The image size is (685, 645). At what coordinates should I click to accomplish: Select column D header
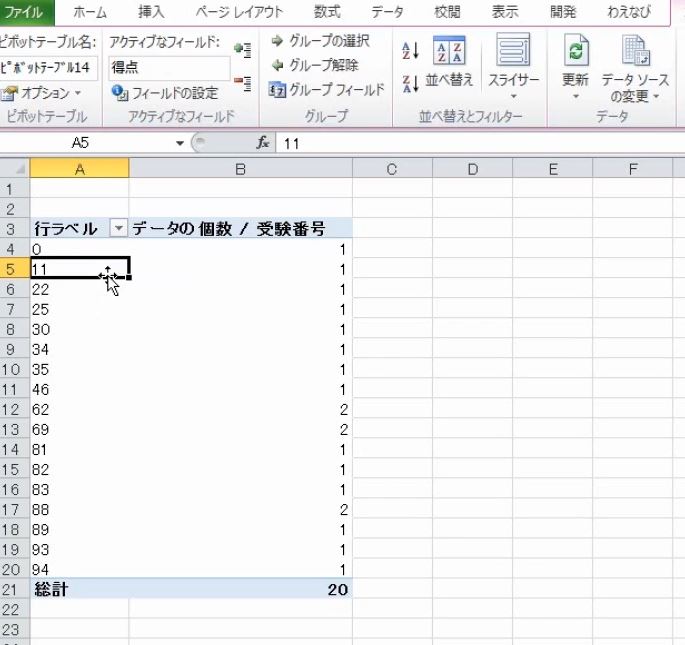[473, 169]
